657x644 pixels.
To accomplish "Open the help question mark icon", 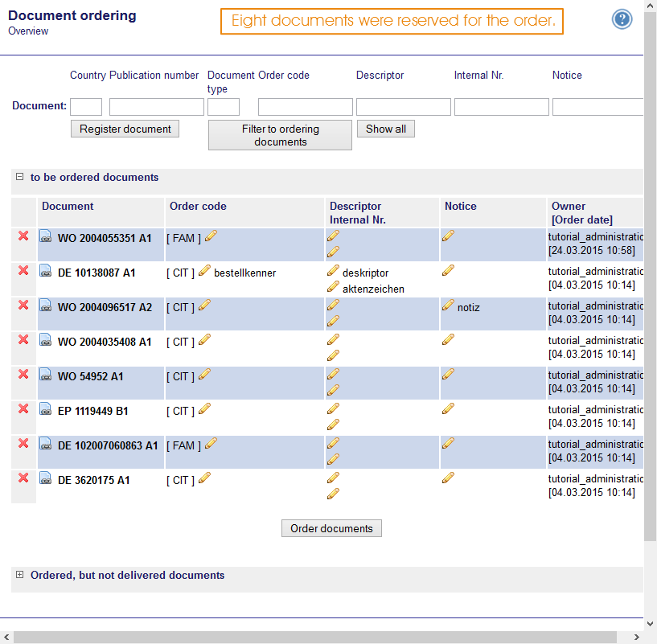I will [622, 19].
